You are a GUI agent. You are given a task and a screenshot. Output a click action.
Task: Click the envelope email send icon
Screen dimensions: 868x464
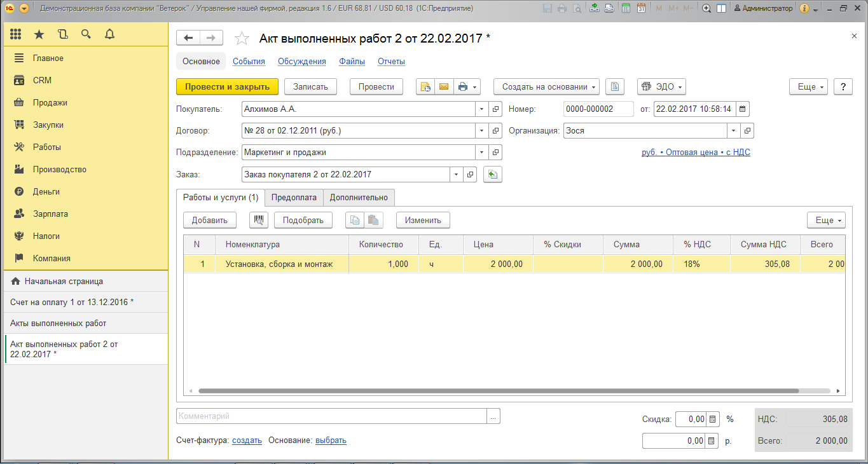443,87
